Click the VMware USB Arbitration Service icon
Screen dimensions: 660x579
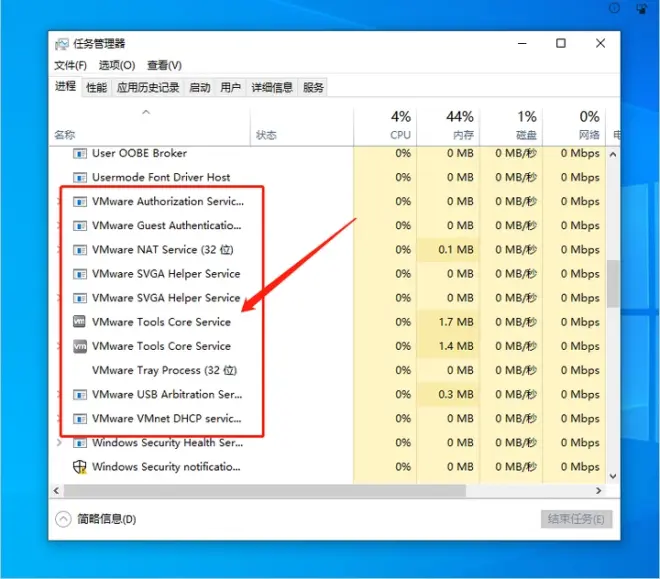[80, 395]
